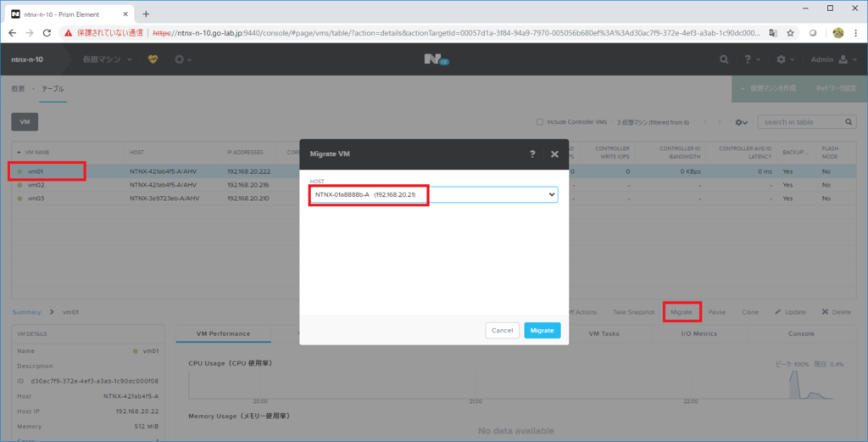Open the VM Tasks tab
Viewport: 868px width, 442px height.
[604, 334]
